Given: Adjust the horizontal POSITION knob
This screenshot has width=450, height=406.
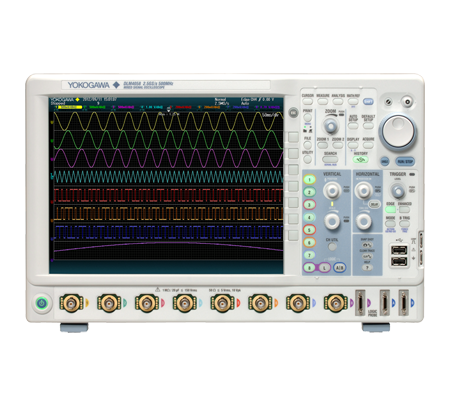Looking at the screenshot, I should 363,190.
